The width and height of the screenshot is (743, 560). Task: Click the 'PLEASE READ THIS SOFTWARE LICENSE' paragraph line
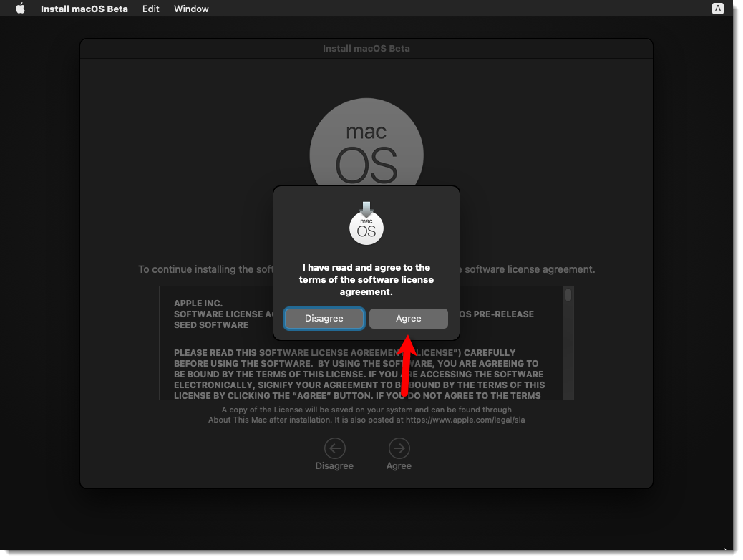pos(344,353)
